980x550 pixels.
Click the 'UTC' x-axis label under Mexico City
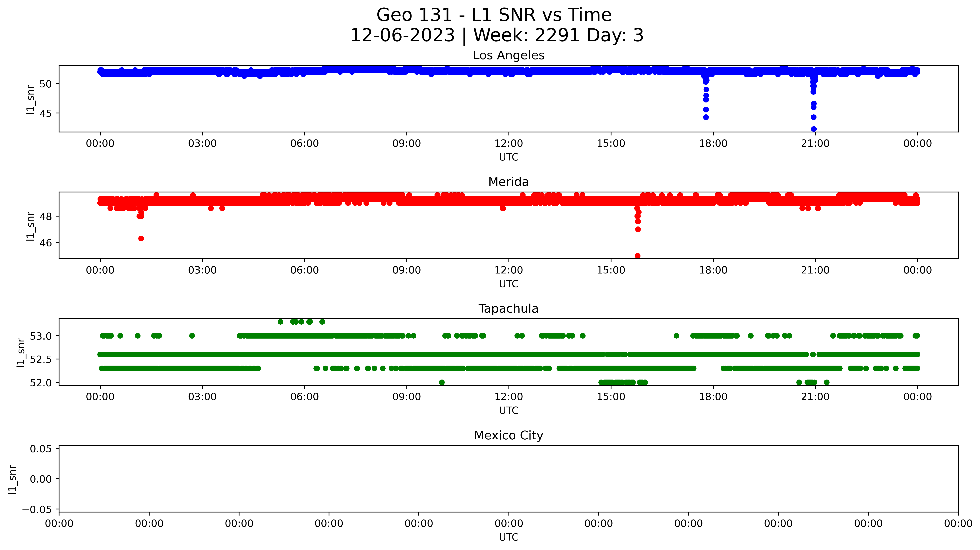(x=509, y=537)
